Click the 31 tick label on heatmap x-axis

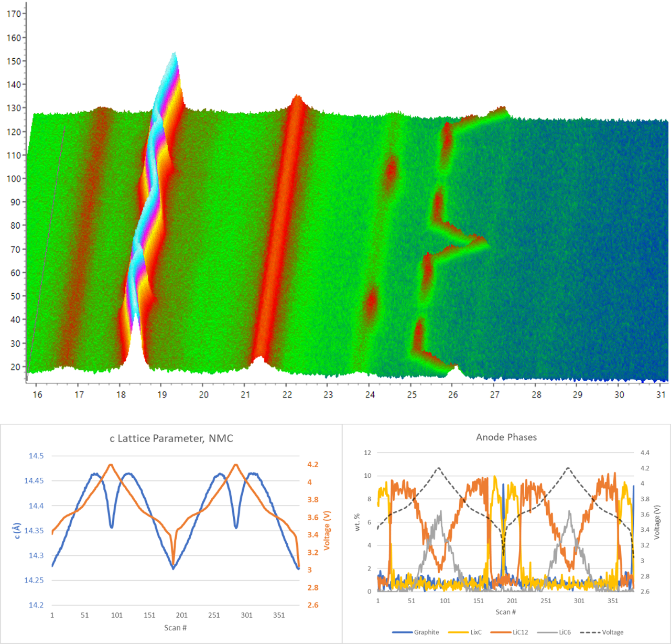tap(661, 394)
